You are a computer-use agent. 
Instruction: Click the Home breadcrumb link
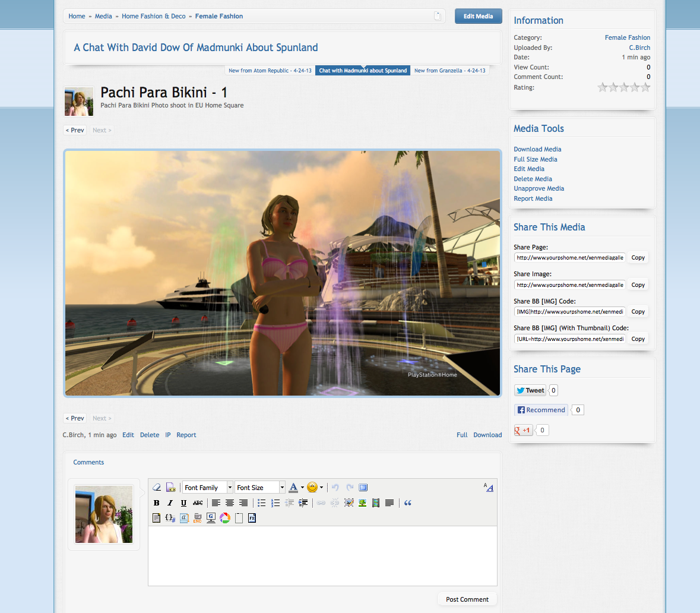(x=77, y=16)
